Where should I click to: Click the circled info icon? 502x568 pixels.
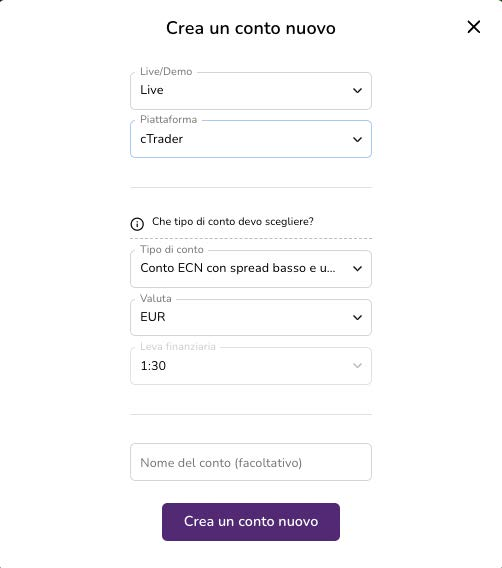click(137, 224)
